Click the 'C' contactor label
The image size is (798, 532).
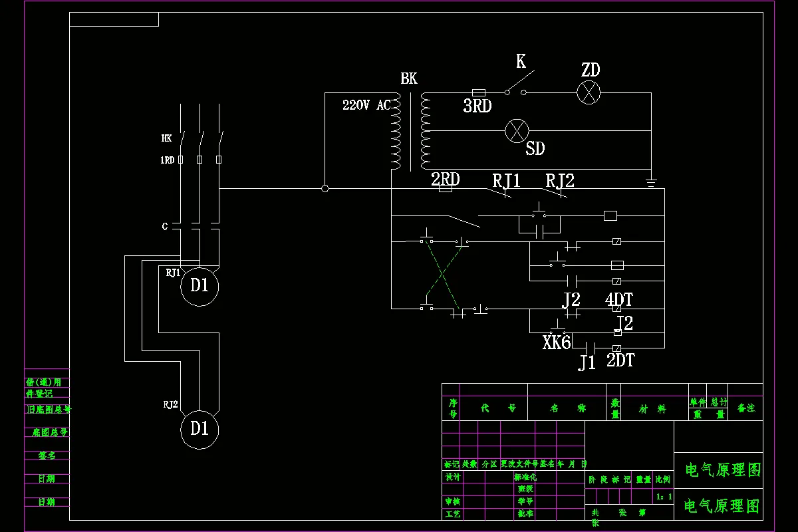[x=165, y=227]
